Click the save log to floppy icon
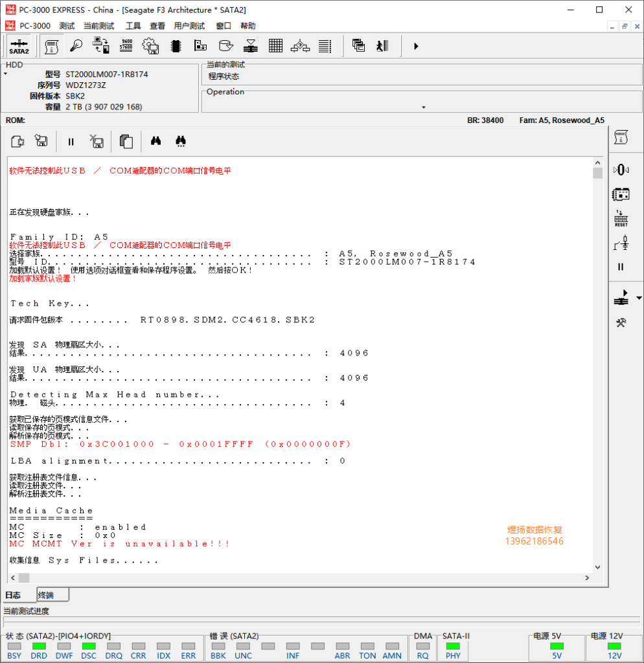644x663 pixels. point(41,140)
